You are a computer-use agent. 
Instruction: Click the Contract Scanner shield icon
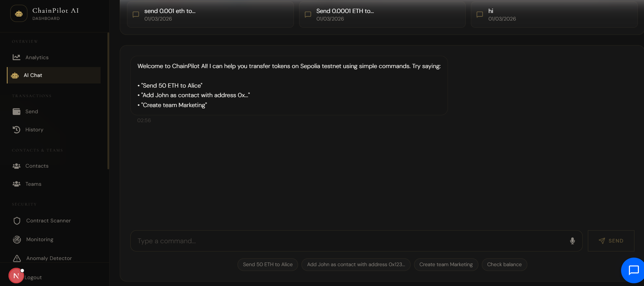[x=17, y=221]
